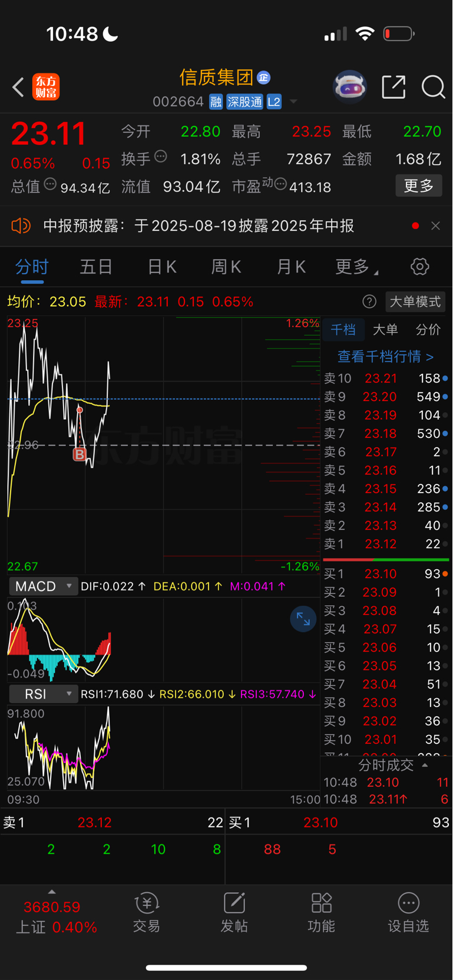Switch to 五日 tab
453x980 pixels.
pos(96,267)
